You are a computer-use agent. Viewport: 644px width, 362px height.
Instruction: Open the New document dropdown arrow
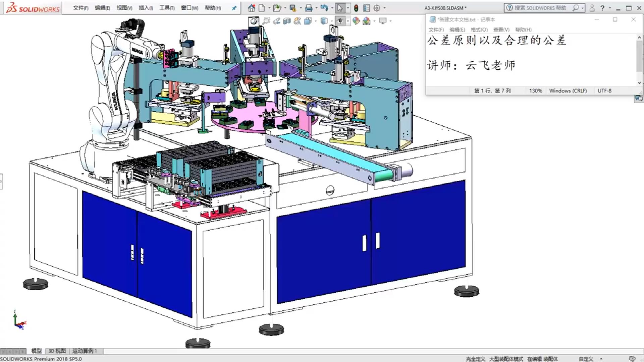point(269,8)
